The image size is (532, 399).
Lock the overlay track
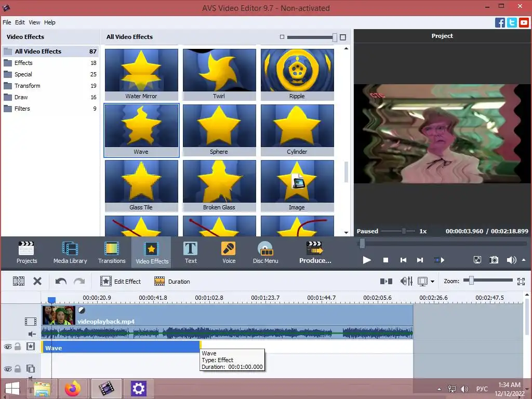click(18, 368)
